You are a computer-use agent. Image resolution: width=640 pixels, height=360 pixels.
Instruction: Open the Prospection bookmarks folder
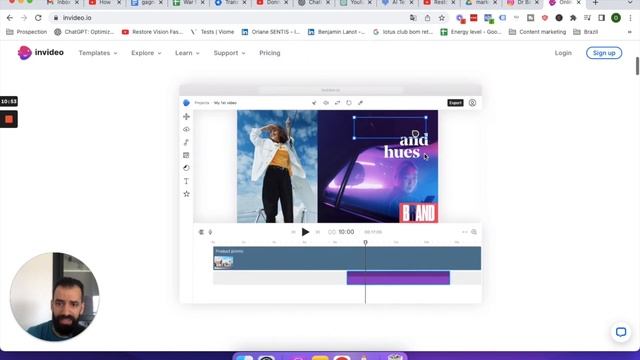(x=27, y=32)
